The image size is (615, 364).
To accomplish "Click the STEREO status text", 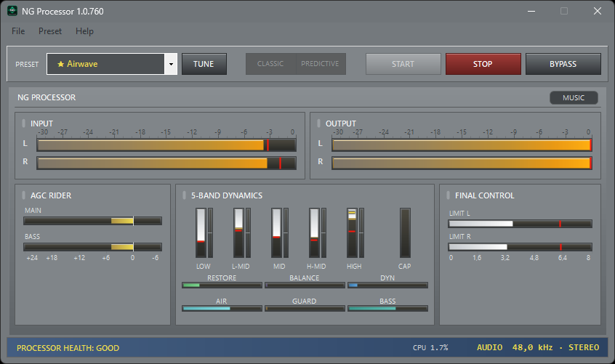I will pyautogui.click(x=584, y=347).
